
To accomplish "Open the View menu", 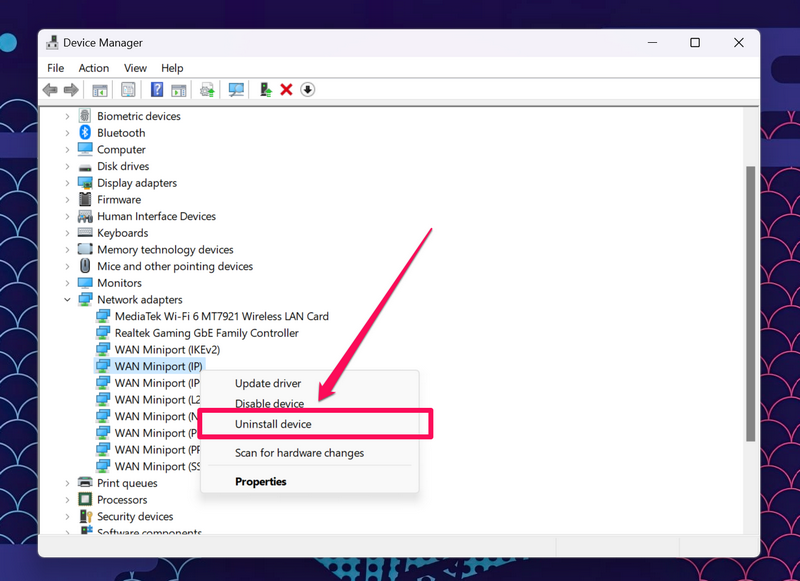I will [x=135, y=68].
